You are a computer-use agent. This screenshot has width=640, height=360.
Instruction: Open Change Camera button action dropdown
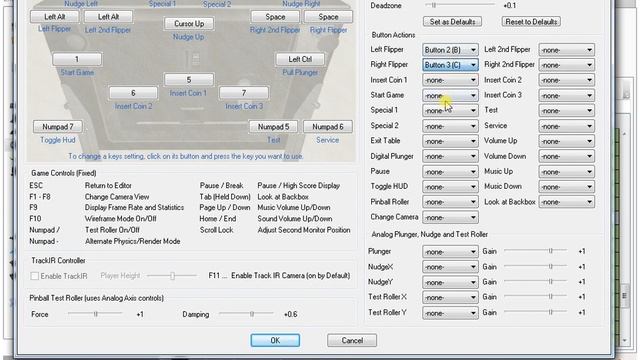click(450, 218)
